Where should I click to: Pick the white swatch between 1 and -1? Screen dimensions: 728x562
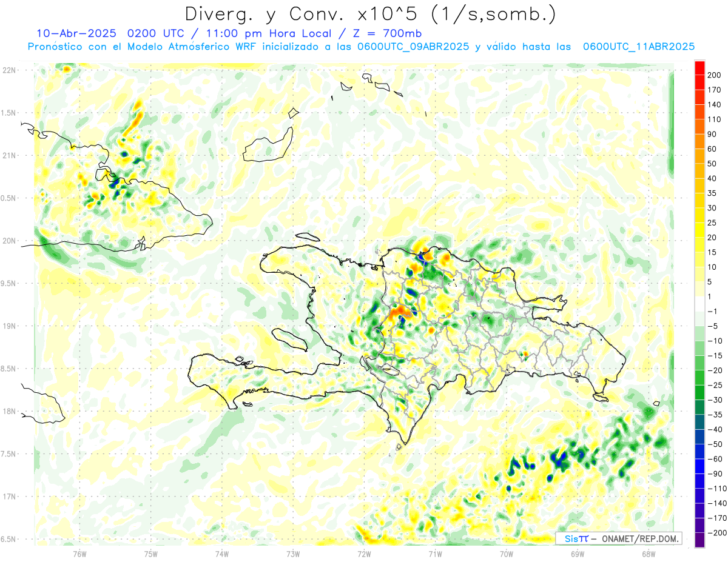click(699, 304)
